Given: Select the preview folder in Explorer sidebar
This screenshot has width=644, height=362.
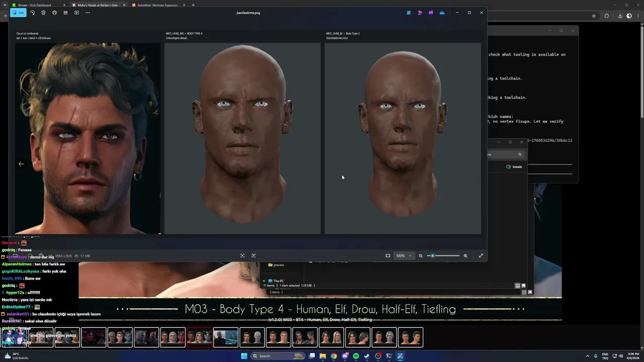Looking at the screenshot, I should pyautogui.click(x=276, y=265).
